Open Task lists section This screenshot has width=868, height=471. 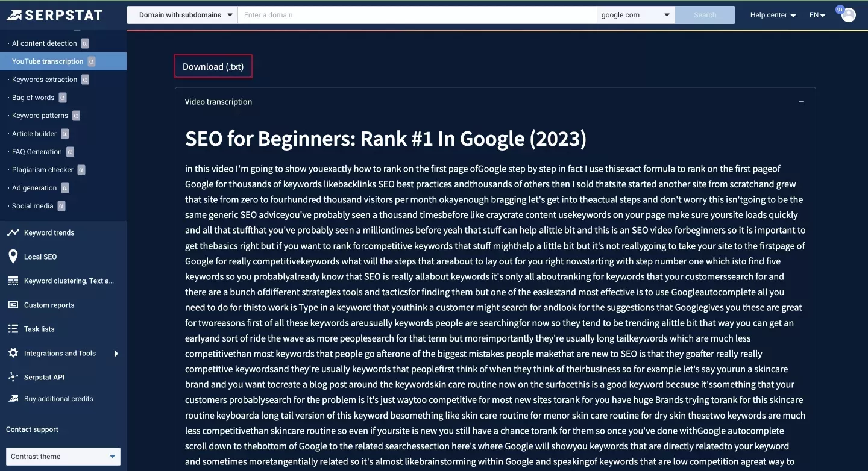39,329
